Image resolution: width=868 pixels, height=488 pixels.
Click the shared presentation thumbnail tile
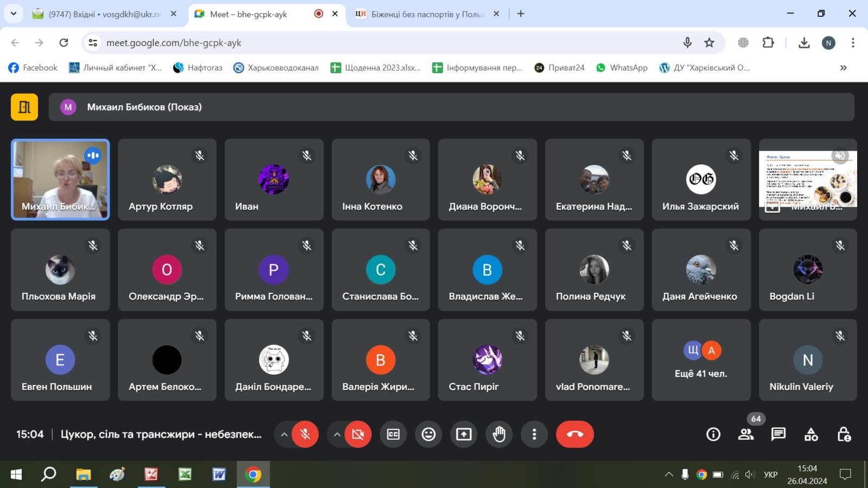click(x=808, y=179)
